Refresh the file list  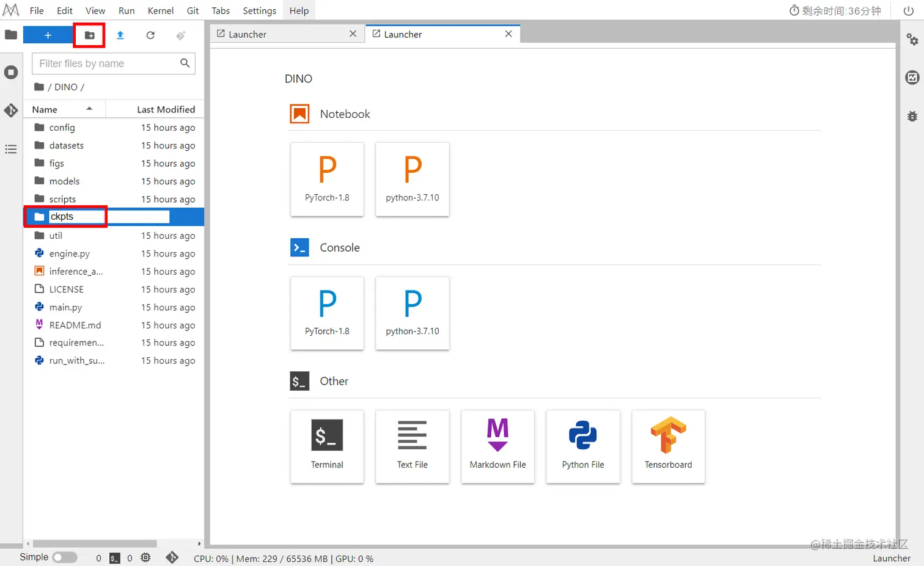150,35
